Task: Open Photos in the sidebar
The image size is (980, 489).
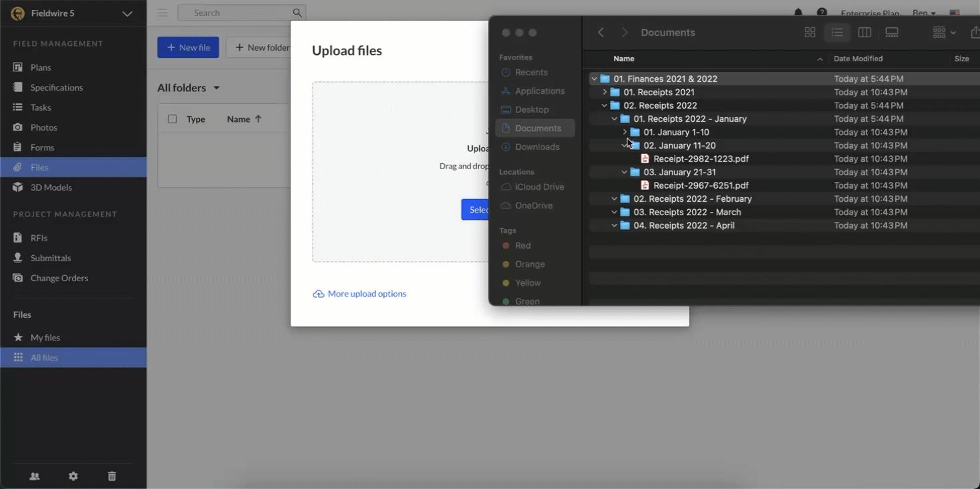Action: pyautogui.click(x=43, y=127)
